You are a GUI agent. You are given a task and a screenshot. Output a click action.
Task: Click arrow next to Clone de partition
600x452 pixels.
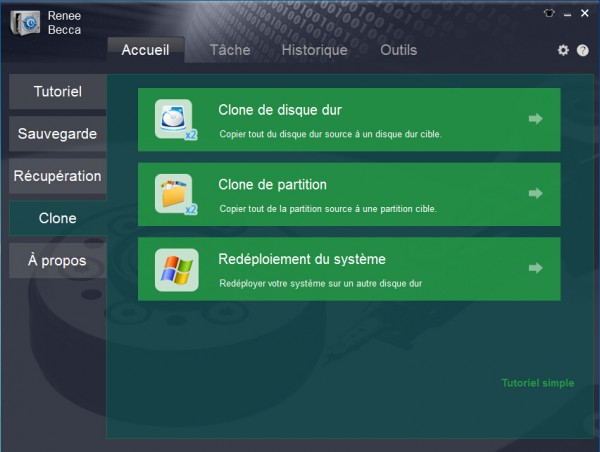point(536,193)
